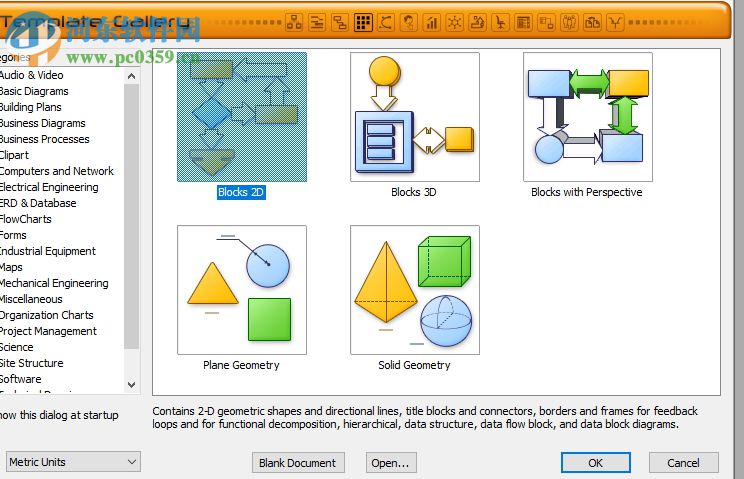The width and height of the screenshot is (744, 479).
Task: Select Business Diagrams category
Action: 42,123
